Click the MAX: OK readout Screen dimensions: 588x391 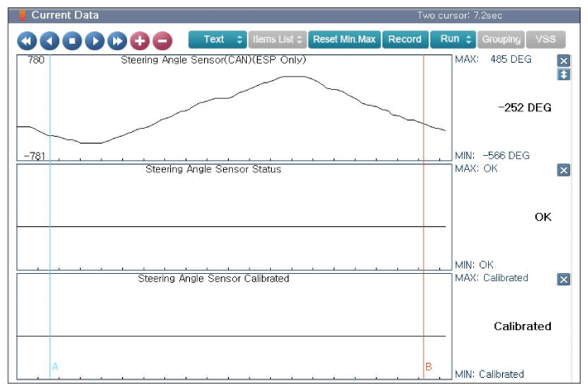click(x=477, y=168)
